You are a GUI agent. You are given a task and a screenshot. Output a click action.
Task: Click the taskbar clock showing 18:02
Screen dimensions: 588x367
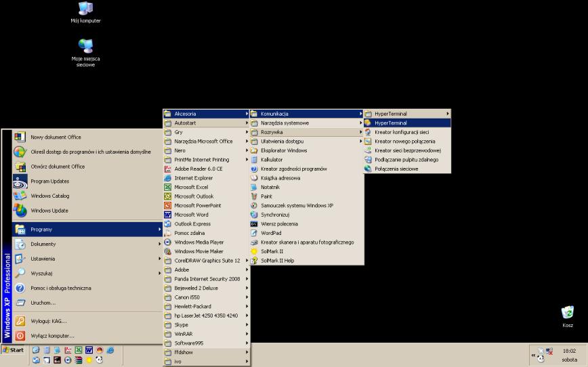tap(569, 351)
